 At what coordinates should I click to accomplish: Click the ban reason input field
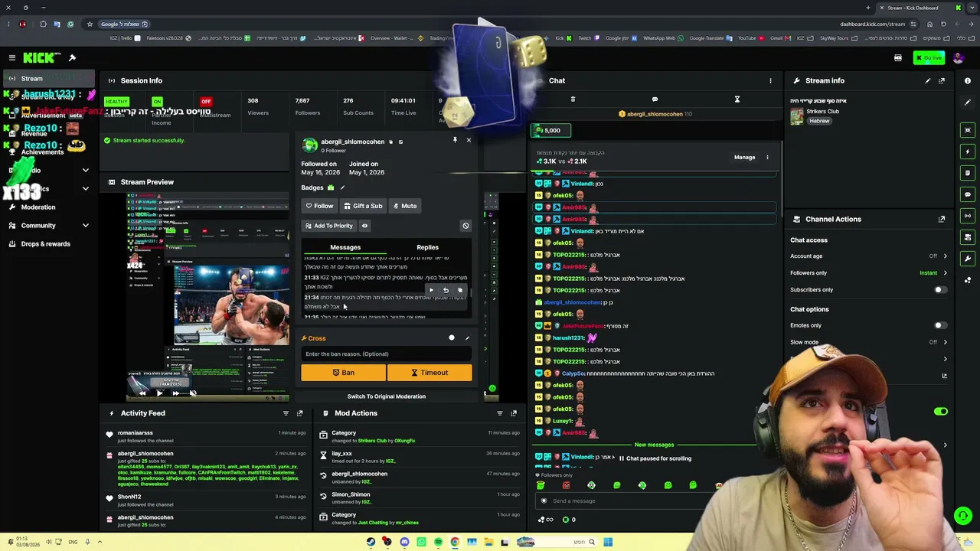coord(386,354)
